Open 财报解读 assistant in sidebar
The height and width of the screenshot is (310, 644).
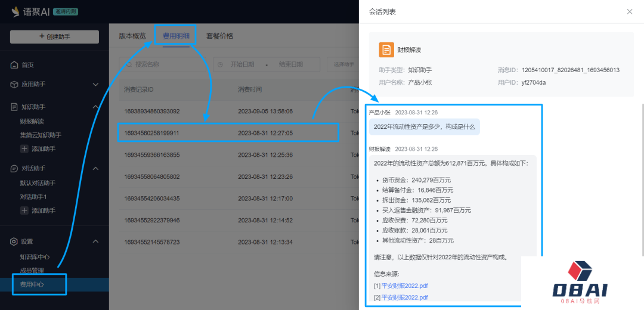point(32,121)
